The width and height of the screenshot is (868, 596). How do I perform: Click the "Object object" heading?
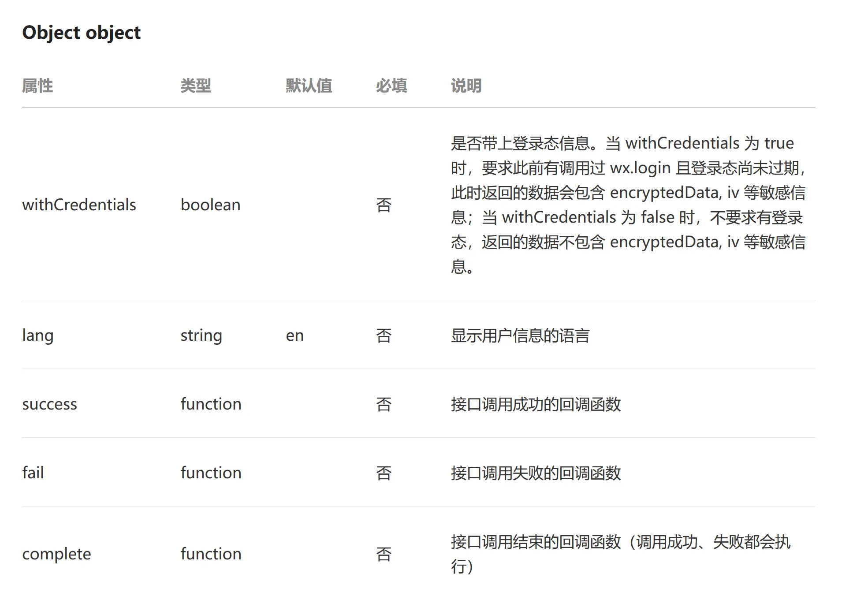click(x=81, y=33)
